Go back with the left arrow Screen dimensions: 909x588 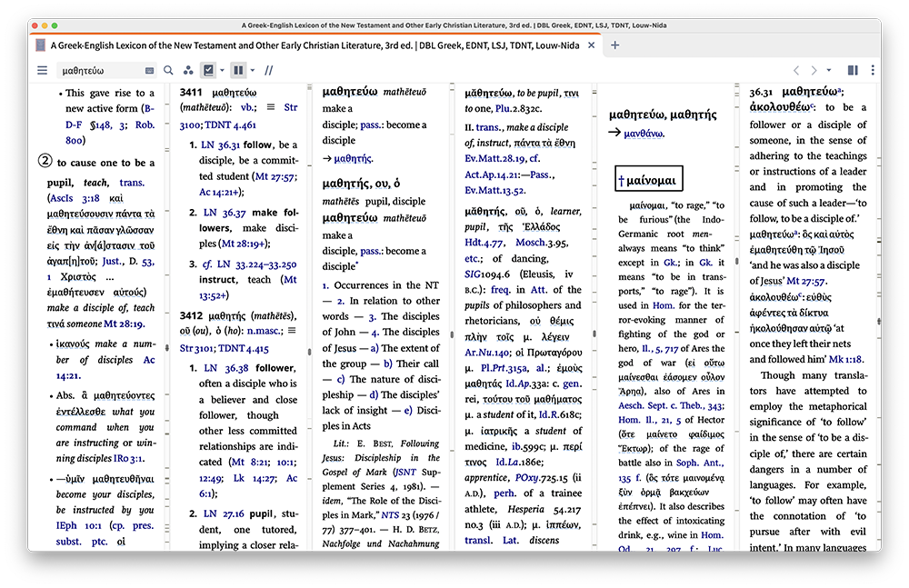coord(796,70)
